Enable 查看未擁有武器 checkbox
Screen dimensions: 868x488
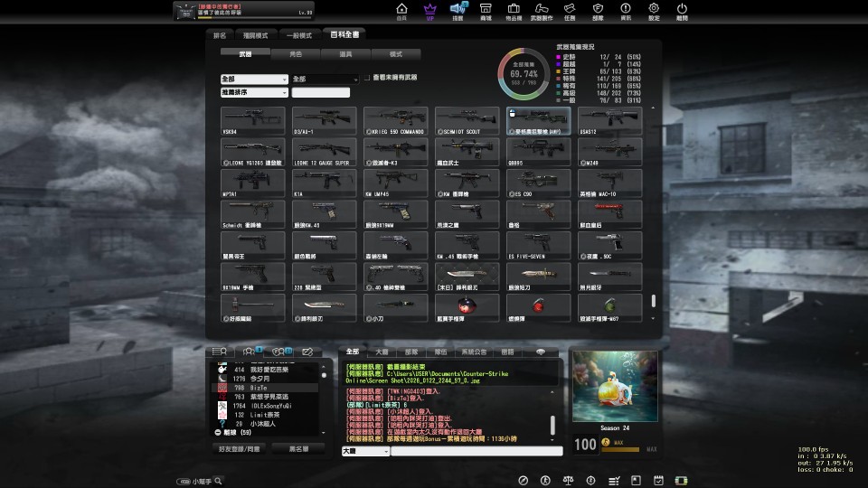click(368, 80)
